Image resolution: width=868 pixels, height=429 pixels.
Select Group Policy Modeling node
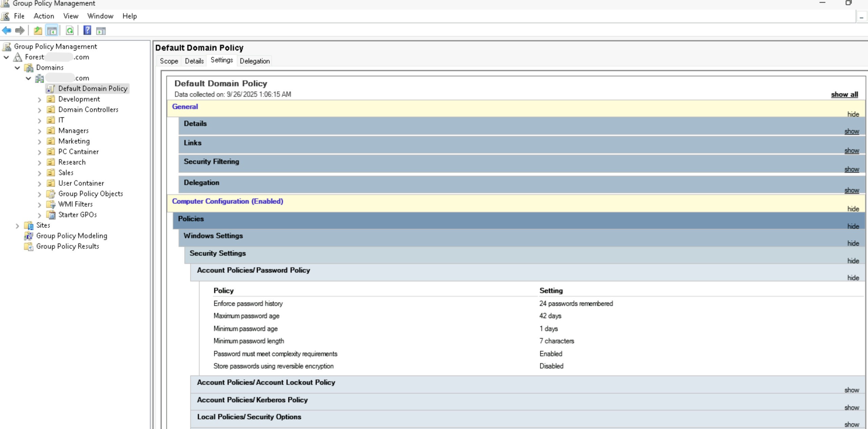71,236
